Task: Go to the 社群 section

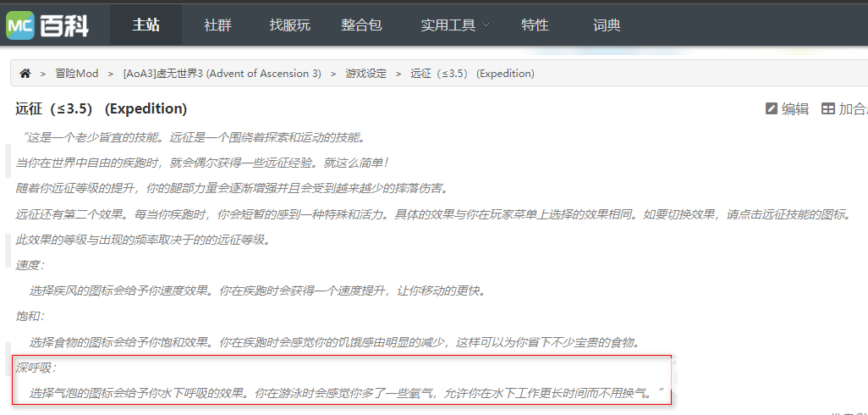Action: [217, 25]
